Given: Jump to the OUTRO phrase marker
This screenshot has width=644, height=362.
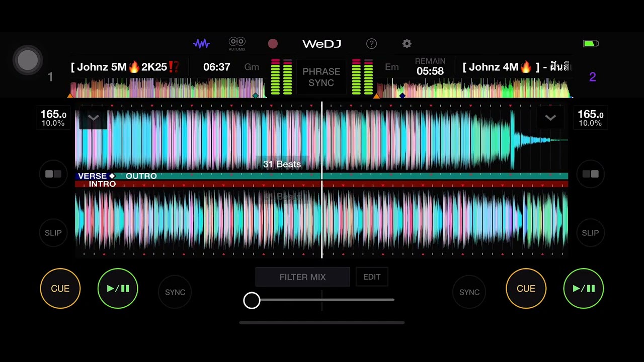Looking at the screenshot, I should [141, 176].
